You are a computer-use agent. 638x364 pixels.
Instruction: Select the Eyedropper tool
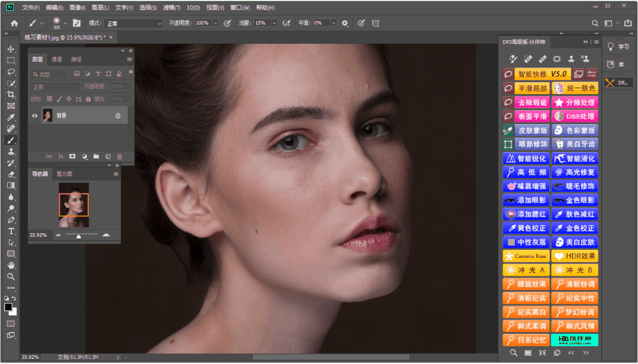pyautogui.click(x=11, y=118)
